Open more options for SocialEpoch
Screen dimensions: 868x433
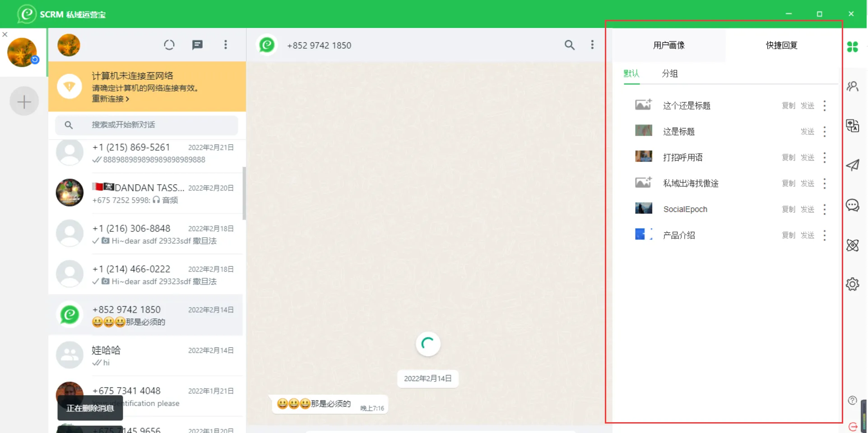pos(825,209)
